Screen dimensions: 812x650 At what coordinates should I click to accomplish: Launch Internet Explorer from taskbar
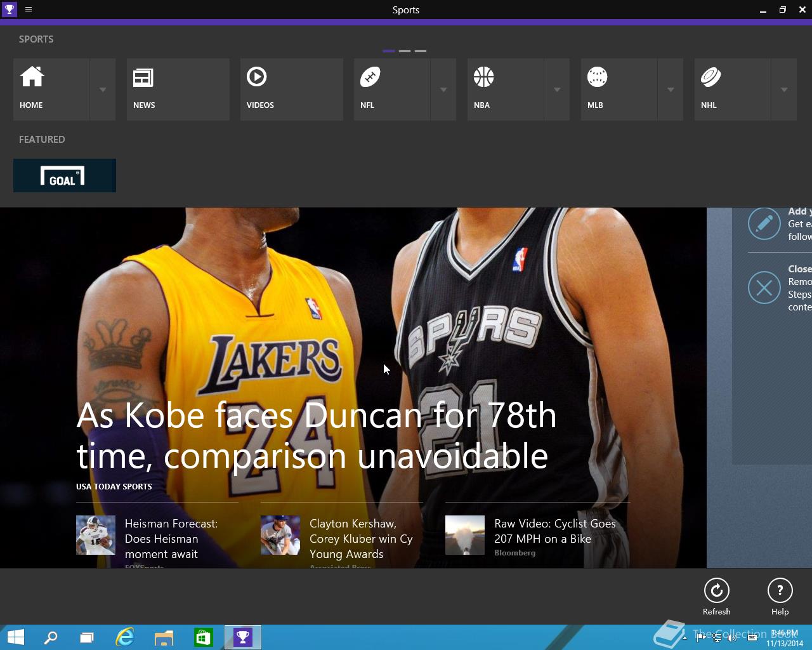(x=125, y=637)
